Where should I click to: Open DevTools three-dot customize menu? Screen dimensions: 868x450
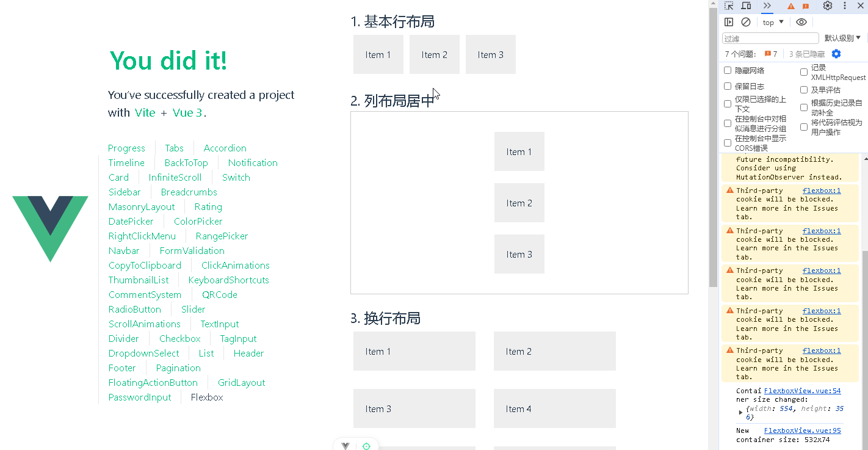845,6
